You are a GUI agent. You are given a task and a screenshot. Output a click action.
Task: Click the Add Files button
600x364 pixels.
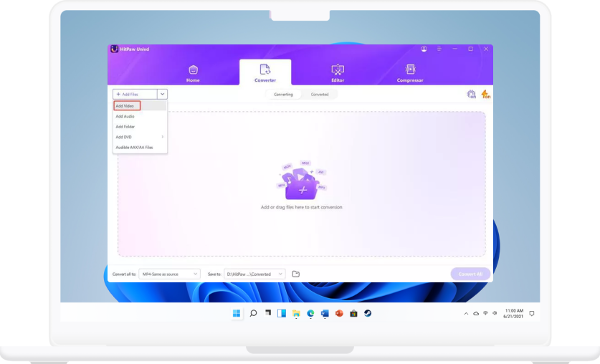coord(135,94)
